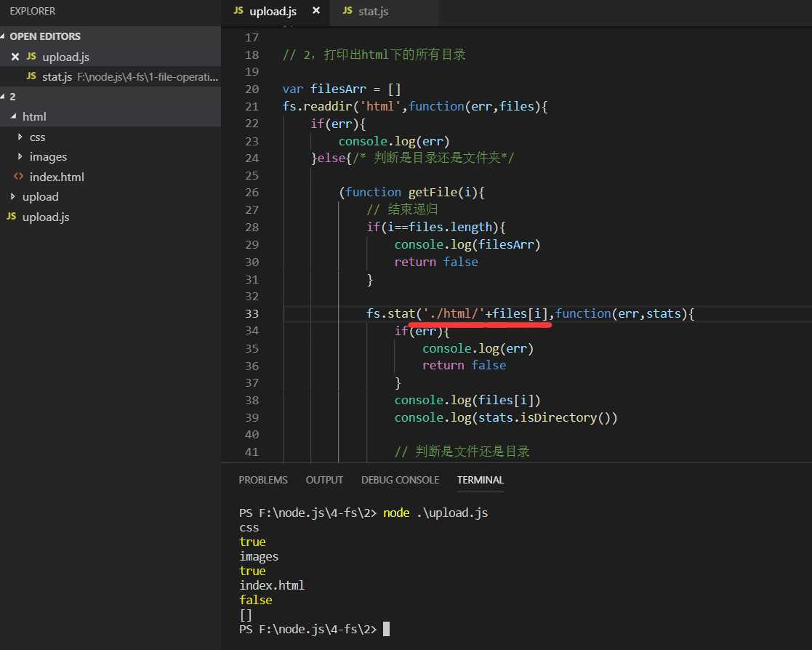Collapse the html folder arrow
This screenshot has height=650, width=812.
point(14,116)
